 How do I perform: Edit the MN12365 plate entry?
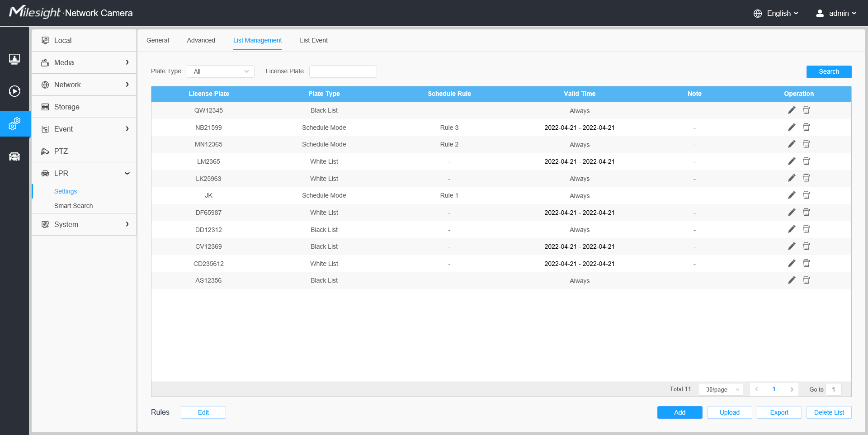pyautogui.click(x=792, y=144)
